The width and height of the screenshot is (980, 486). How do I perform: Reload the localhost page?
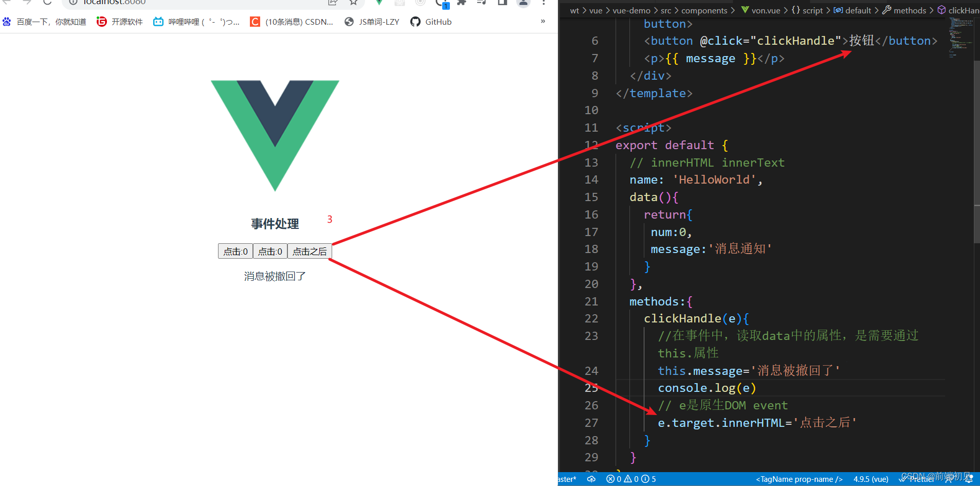(47, 3)
